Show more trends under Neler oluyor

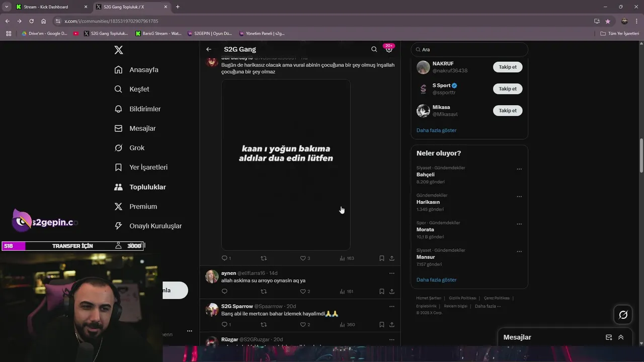436,280
